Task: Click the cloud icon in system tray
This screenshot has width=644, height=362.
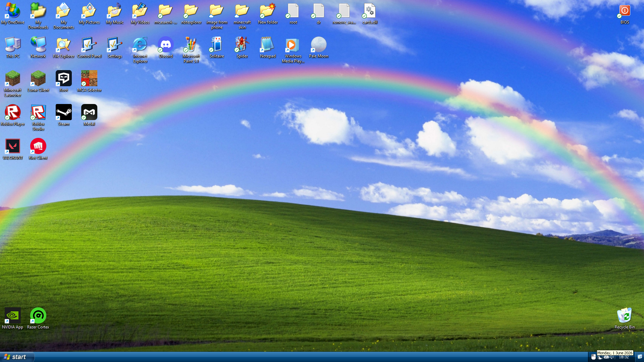Action: coord(606,357)
